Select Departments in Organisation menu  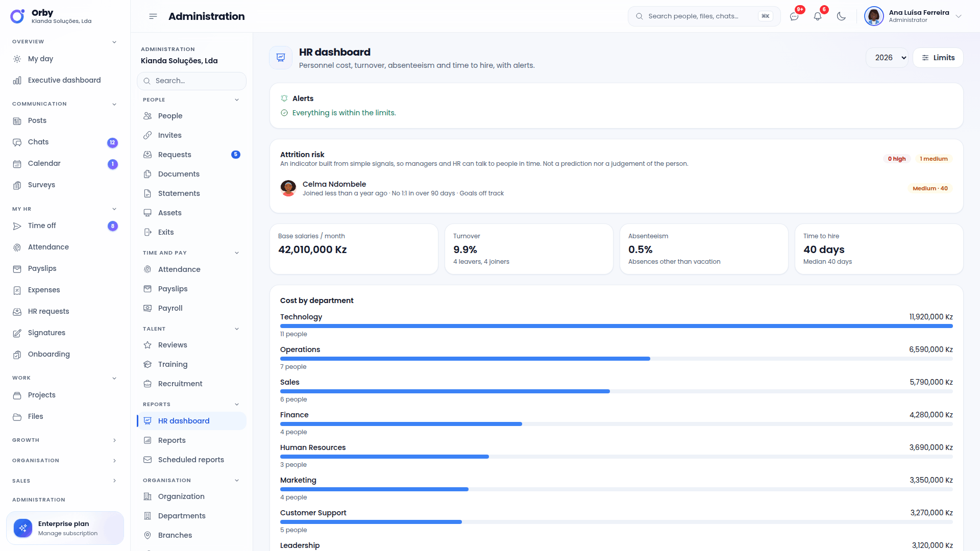pyautogui.click(x=191, y=516)
